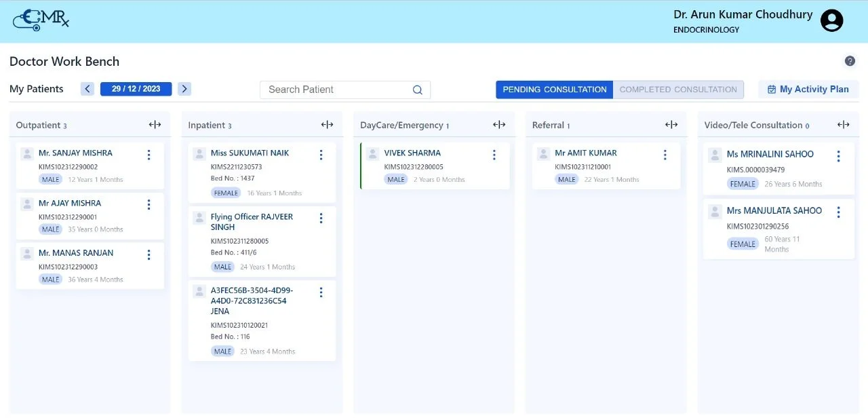This screenshot has width=868, height=418.
Task: Click avatar of Mr. SANJAY MISHRA
Action: click(27, 154)
